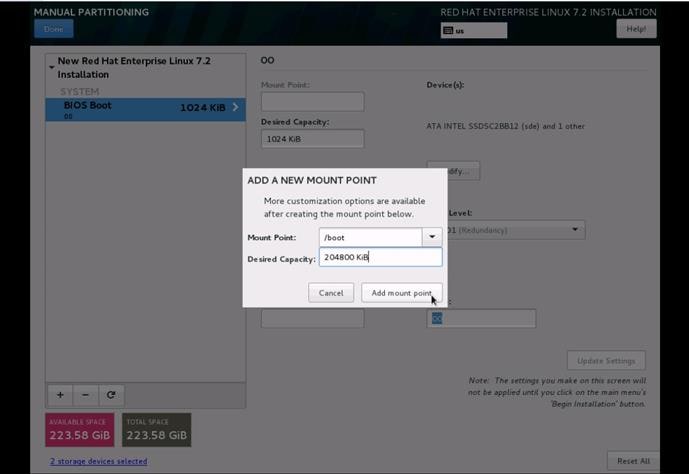This screenshot has width=689, height=474.
Task: Click the Update Settings button
Action: [606, 361]
